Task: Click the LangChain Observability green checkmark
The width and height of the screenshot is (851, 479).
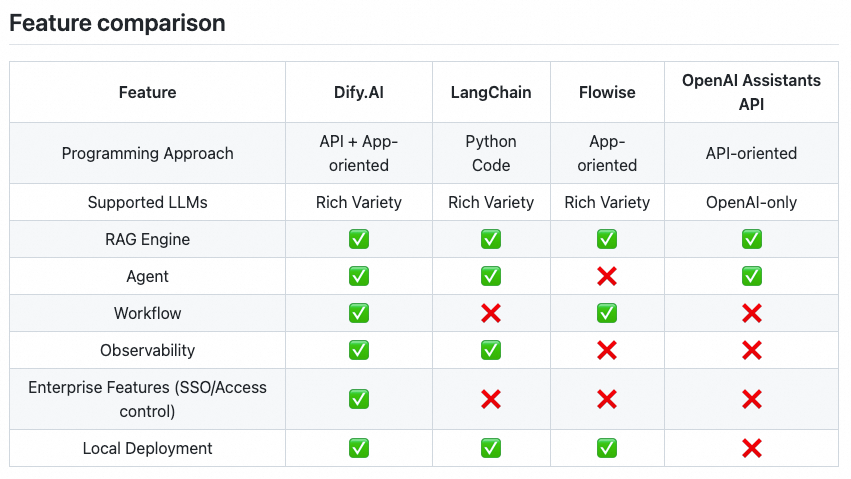Action: [491, 350]
